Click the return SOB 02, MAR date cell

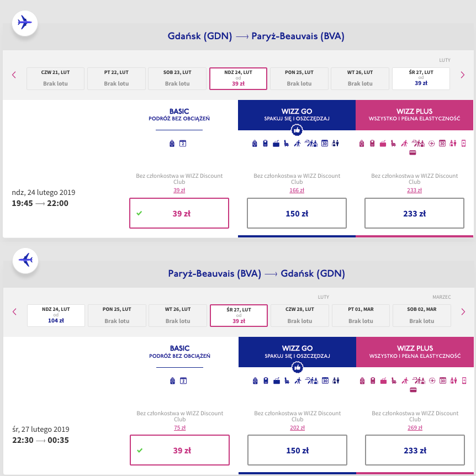[422, 315]
